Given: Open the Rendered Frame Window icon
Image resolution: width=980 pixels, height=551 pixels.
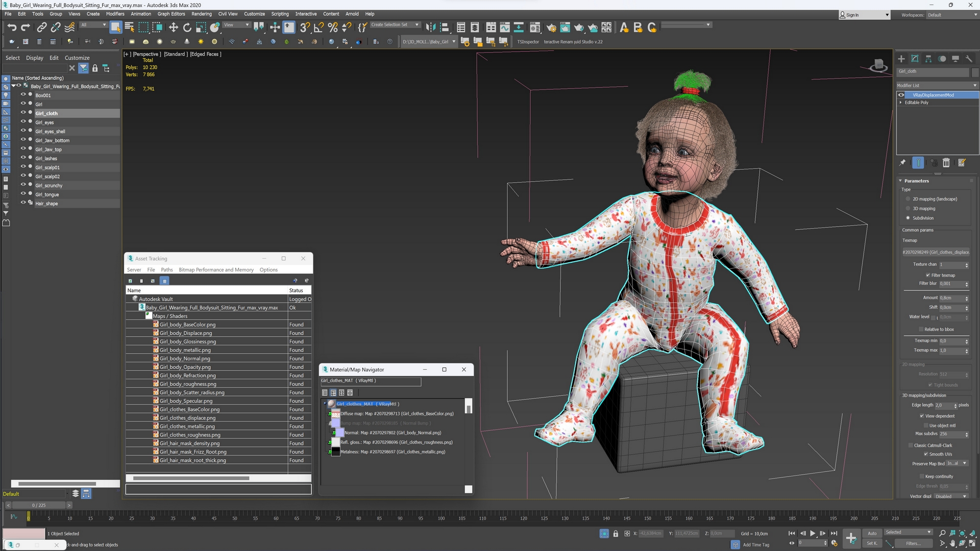Looking at the screenshot, I should coord(565,28).
